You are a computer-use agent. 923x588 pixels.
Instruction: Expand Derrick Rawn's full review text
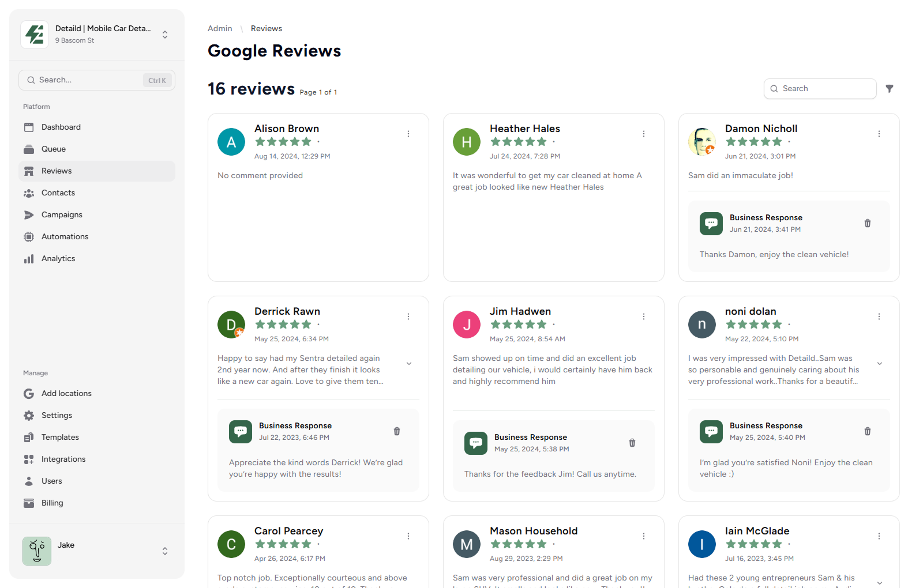(409, 364)
